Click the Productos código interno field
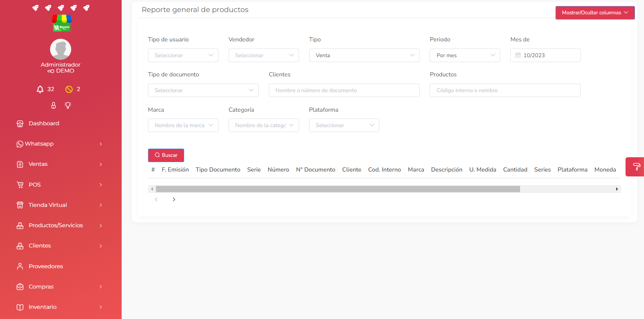 505,90
